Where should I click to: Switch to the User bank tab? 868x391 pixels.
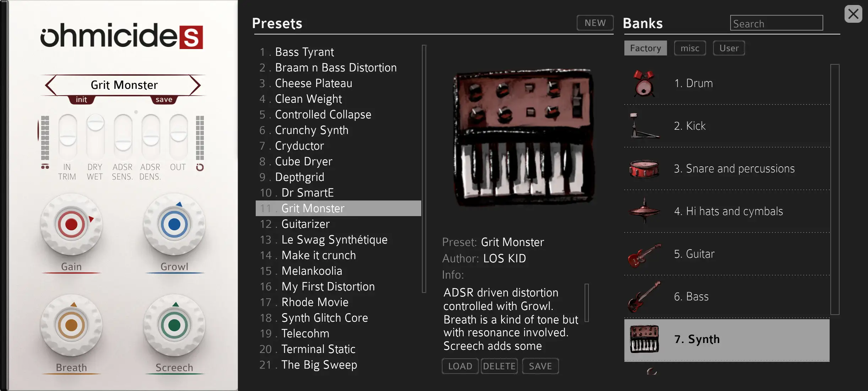click(729, 48)
